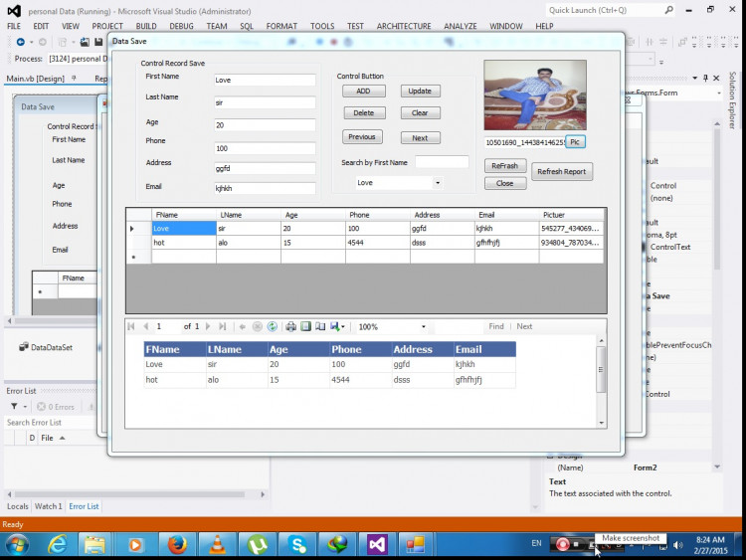Click the print icon in report toolbar
The width and height of the screenshot is (746, 560).
(x=290, y=326)
